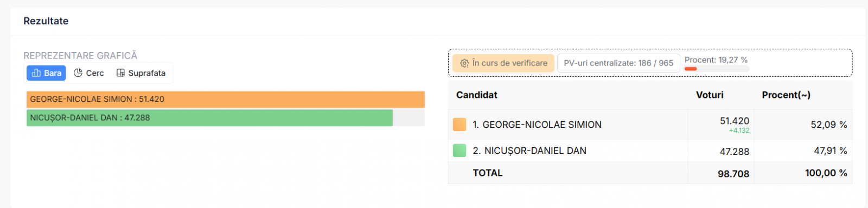Viewport: 868px width, 208px height.
Task: Sort by the Procent(~) column header
Action: pyautogui.click(x=786, y=95)
